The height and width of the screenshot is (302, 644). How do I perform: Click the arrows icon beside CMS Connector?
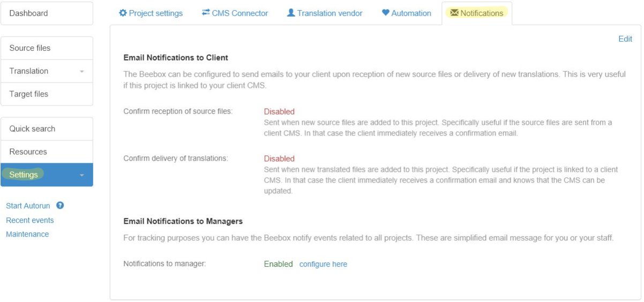tap(206, 13)
